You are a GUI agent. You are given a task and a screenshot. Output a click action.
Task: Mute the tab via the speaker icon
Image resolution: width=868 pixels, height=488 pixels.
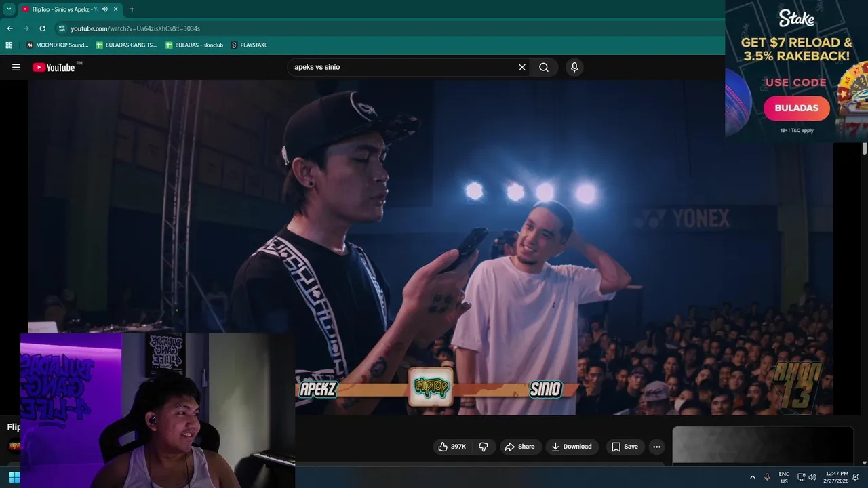pyautogui.click(x=105, y=9)
